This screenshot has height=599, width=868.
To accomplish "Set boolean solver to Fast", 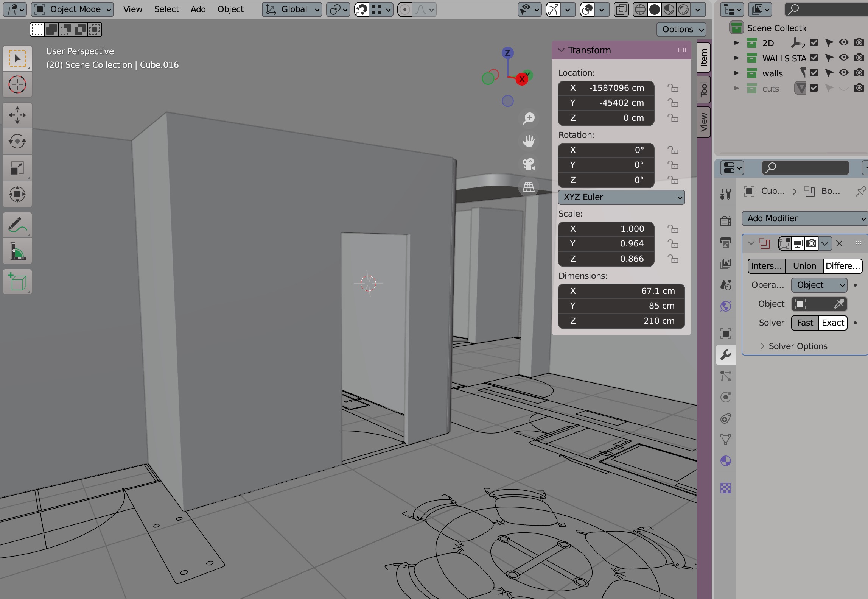I will (805, 323).
